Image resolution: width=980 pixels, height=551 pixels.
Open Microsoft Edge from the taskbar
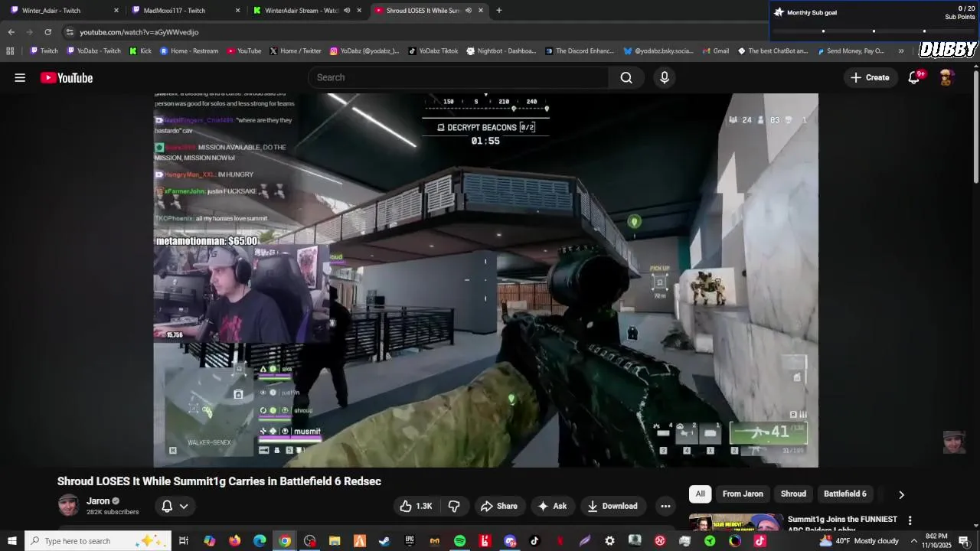coord(260,541)
